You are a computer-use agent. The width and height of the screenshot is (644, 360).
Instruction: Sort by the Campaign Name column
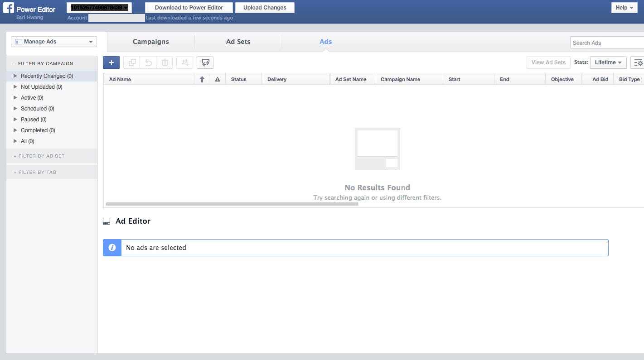point(409,79)
